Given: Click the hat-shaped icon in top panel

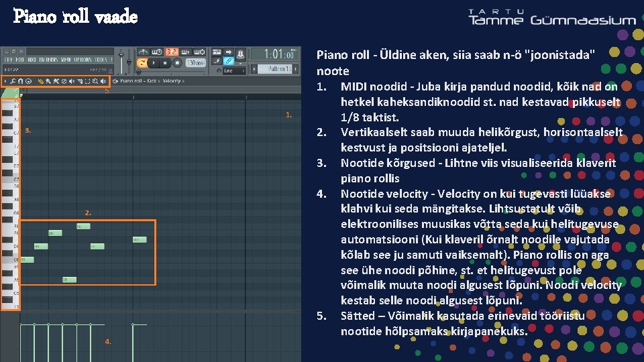Looking at the screenshot, I should [240, 54].
